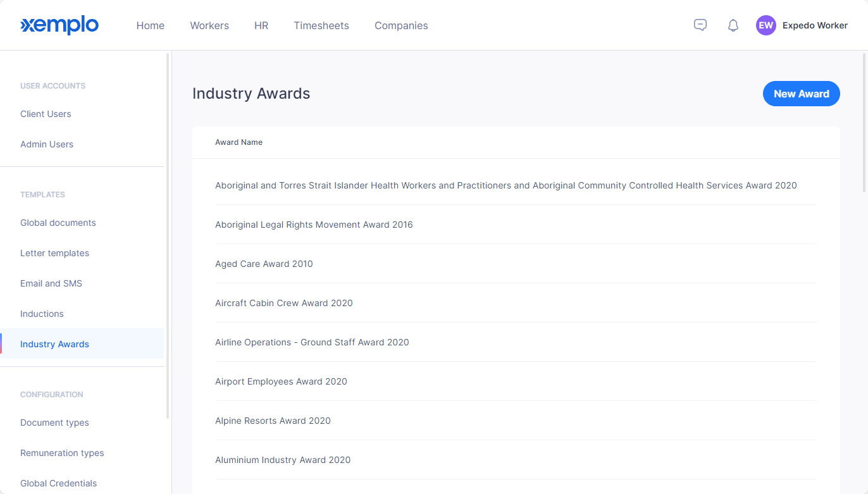Open the Companies menu
Viewport: 868px width, 494px height.
click(401, 25)
